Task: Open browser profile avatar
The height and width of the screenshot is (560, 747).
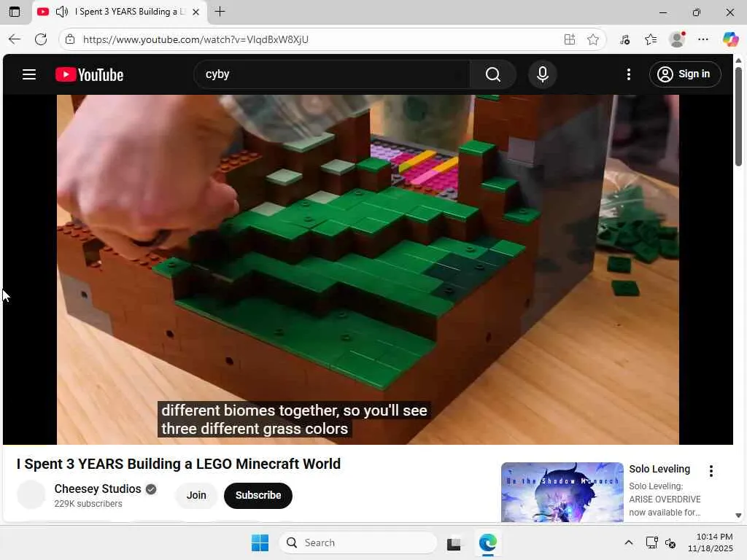Action: pyautogui.click(x=677, y=39)
